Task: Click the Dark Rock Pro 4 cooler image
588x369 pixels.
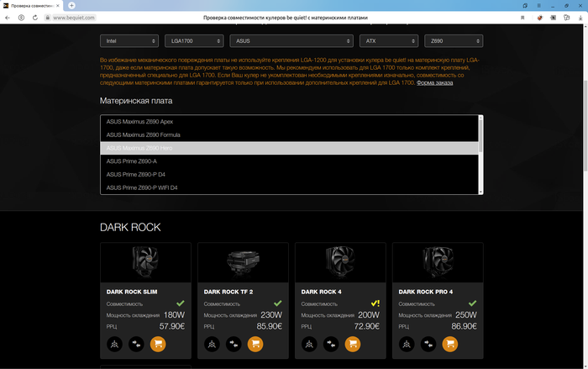Action: click(438, 262)
